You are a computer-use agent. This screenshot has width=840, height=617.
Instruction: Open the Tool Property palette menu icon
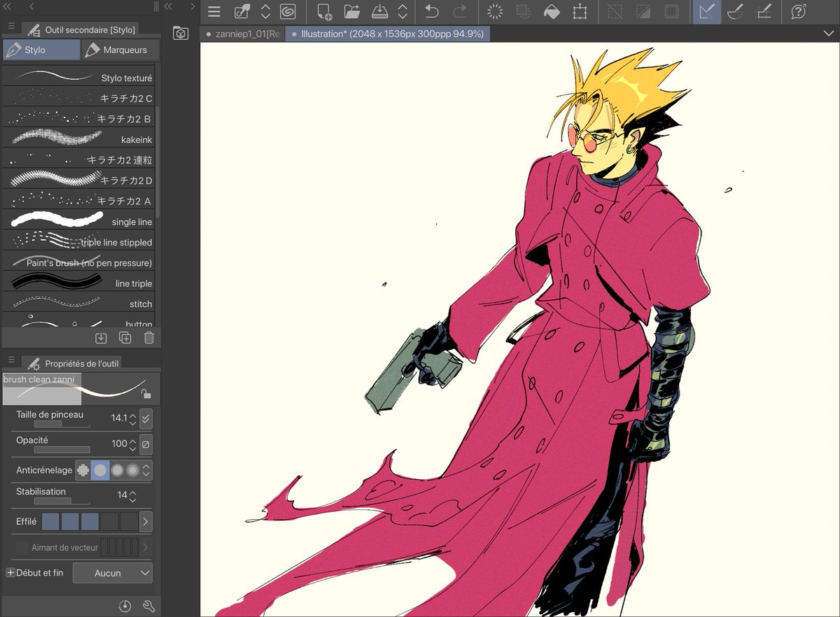[x=11, y=360]
